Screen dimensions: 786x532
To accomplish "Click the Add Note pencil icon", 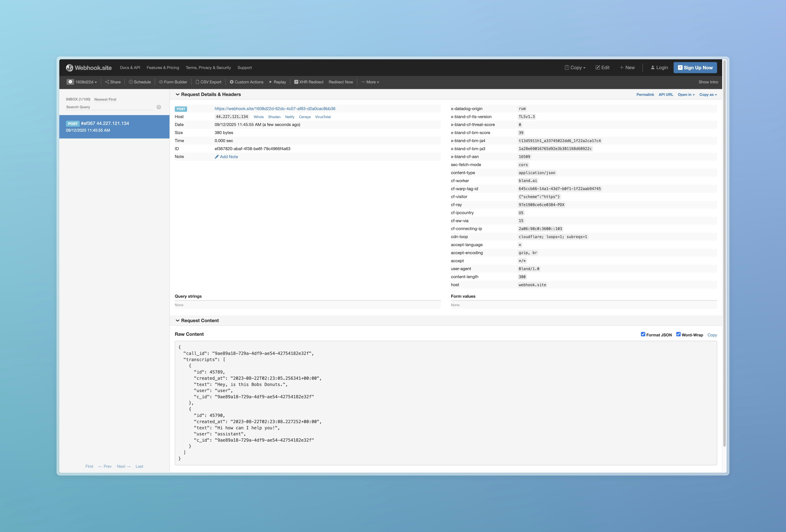I will coord(217,157).
